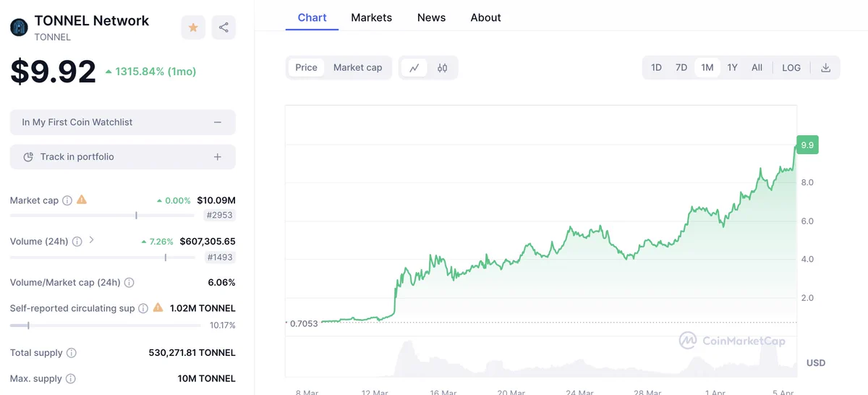Viewport: 868px width, 395px height.
Task: Click the 9.9 current price label
Action: point(807,145)
